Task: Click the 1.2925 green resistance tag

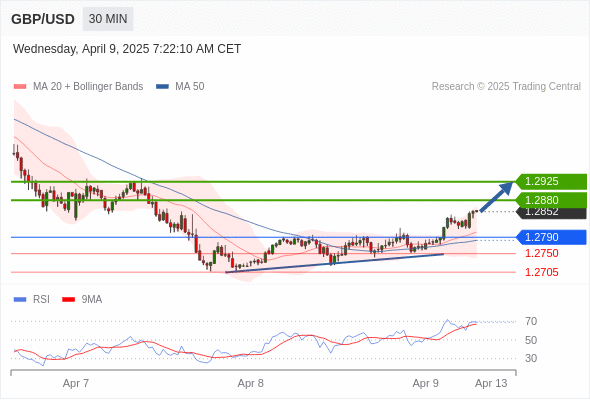Action: click(551, 181)
